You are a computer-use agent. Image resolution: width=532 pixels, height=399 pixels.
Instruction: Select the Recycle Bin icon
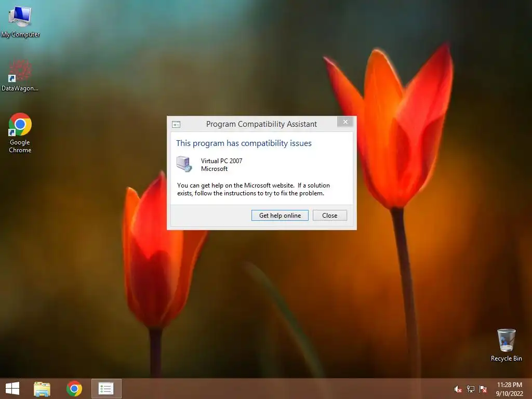pyautogui.click(x=506, y=345)
